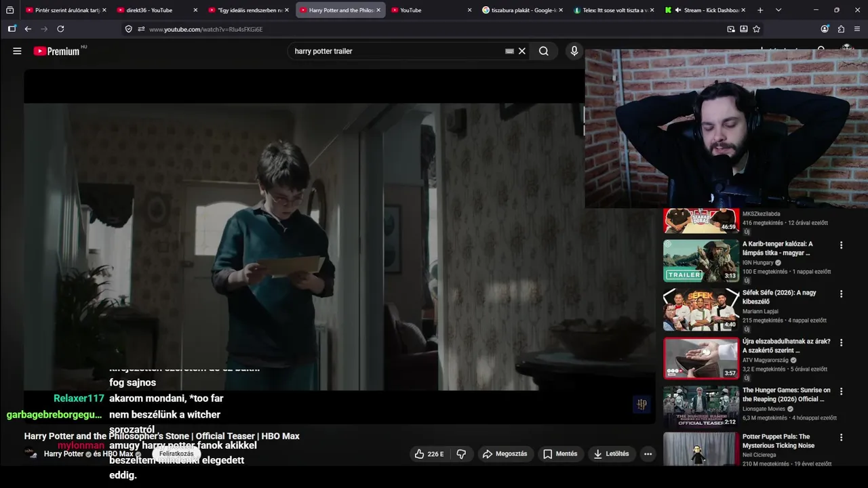Viewport: 868px width, 488px height.
Task: Close the 'direkt36 - YouTube' tab
Action: point(195,10)
